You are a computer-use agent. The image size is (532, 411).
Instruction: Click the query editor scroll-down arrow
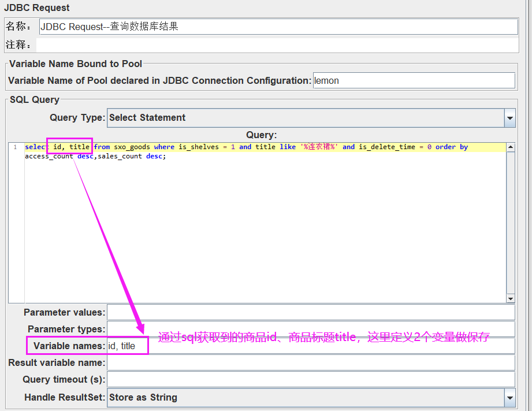[511, 298]
